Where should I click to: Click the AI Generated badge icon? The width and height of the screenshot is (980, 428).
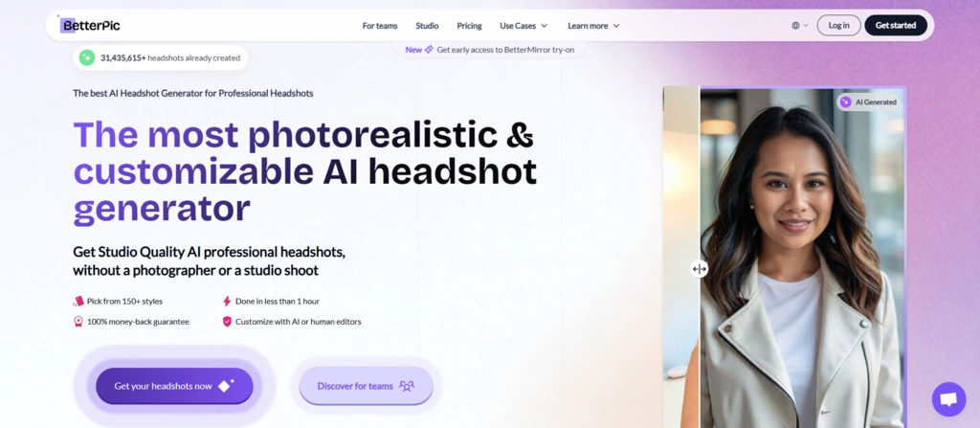pyautogui.click(x=846, y=102)
